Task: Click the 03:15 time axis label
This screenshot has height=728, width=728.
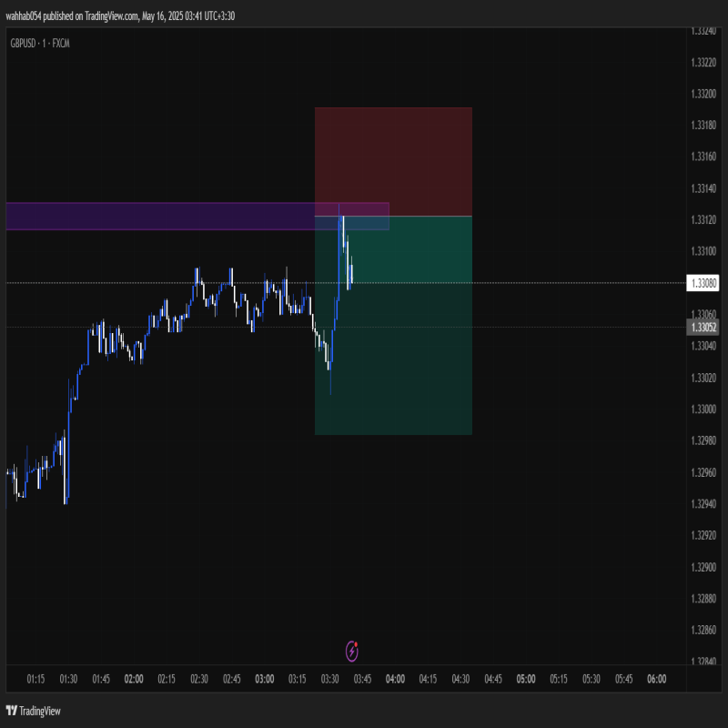Action: pos(298,679)
